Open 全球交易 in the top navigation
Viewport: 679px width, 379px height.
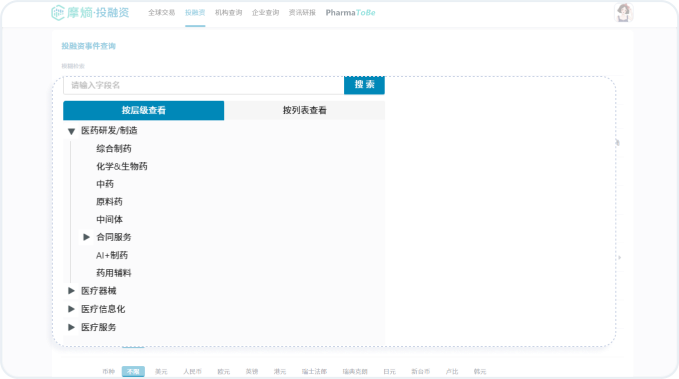[162, 13]
